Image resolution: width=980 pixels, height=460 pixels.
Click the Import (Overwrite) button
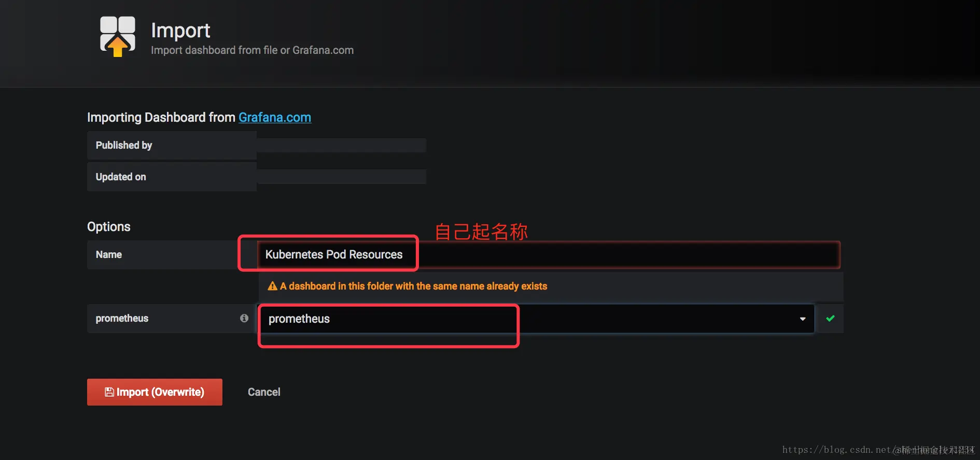(155, 392)
